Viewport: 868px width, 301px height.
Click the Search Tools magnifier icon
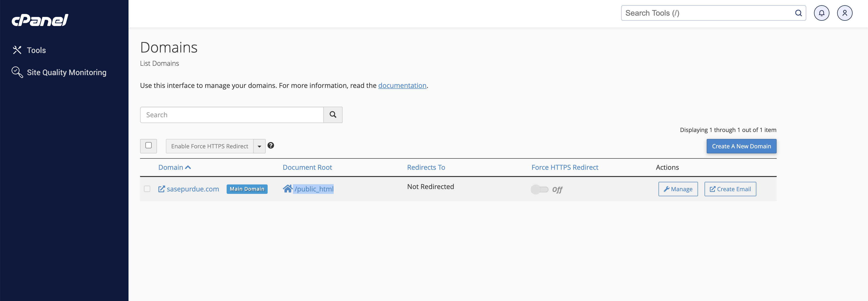(x=798, y=13)
